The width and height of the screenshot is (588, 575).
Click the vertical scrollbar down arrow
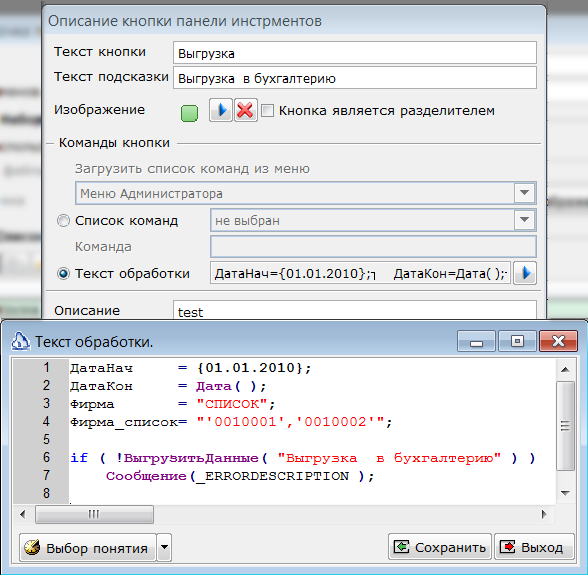565,493
